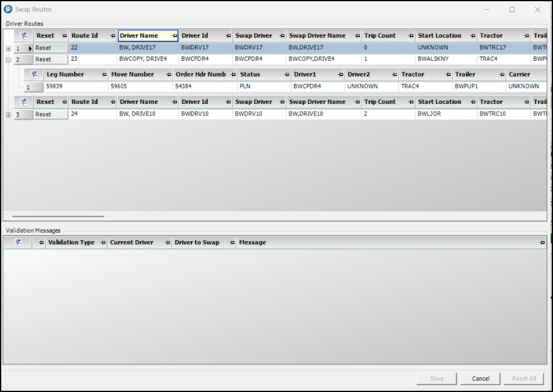
Task: Click Driver Id cell BWDRV17
Action: (x=205, y=47)
